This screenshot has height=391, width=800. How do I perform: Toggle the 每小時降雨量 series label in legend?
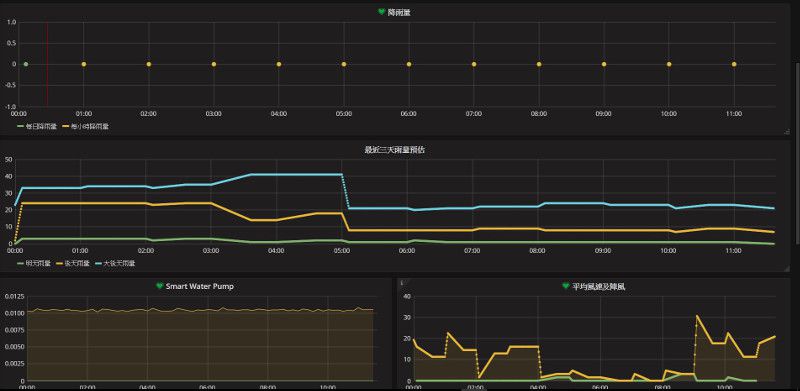89,126
